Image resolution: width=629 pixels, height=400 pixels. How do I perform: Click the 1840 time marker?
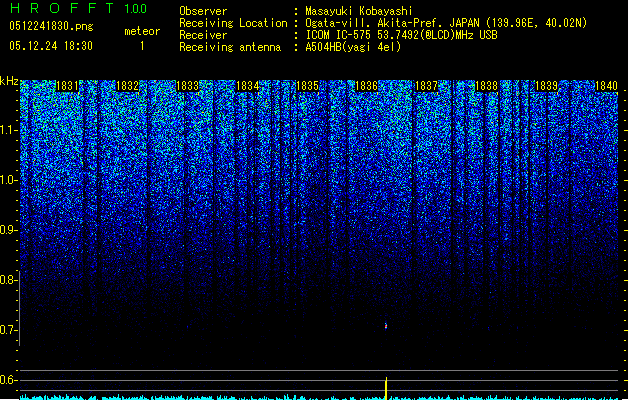(x=606, y=86)
